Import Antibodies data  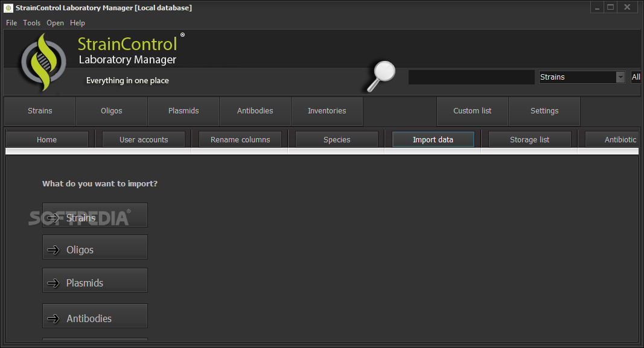tap(95, 315)
